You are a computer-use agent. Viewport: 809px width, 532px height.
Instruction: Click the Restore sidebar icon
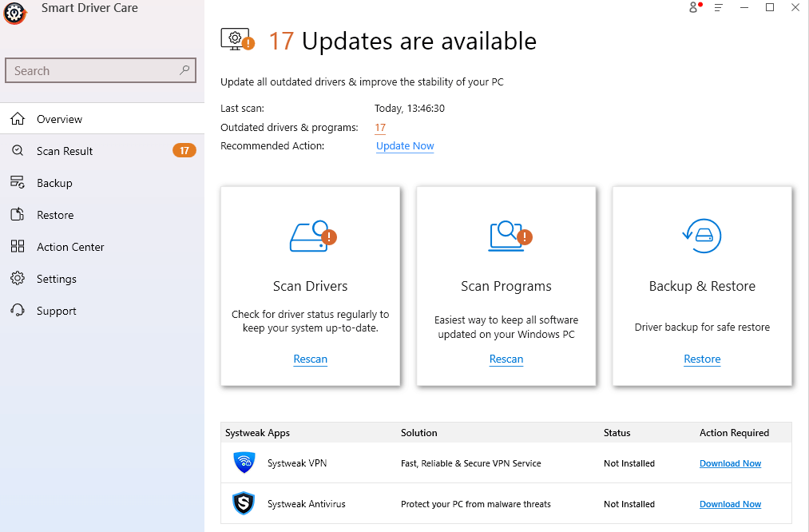(18, 215)
